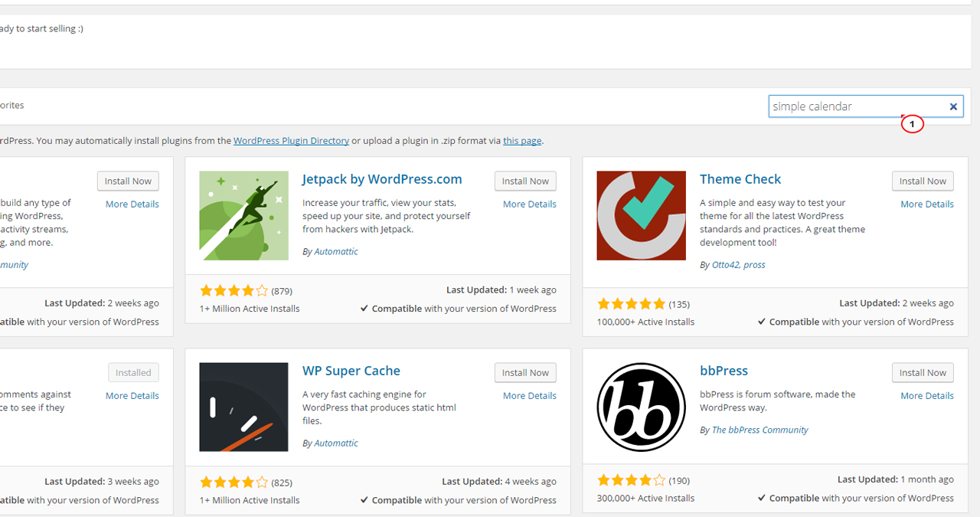
Task: Click 'Last Updated: 4 weeks ago' text
Action: pos(499,482)
